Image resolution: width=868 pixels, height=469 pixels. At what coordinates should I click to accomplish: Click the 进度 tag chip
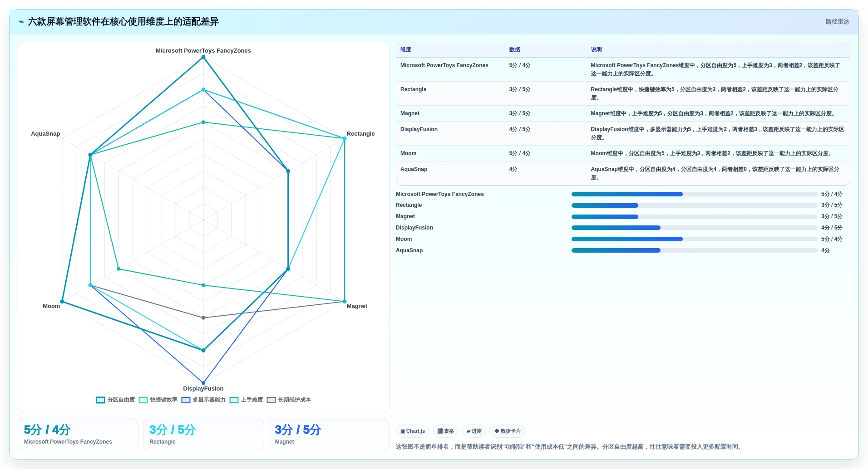474,431
